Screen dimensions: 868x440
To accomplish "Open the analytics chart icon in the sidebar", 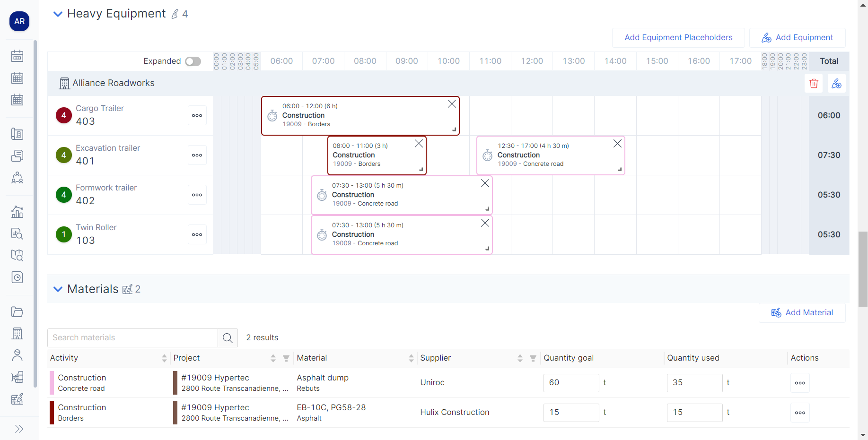I will coord(17,212).
